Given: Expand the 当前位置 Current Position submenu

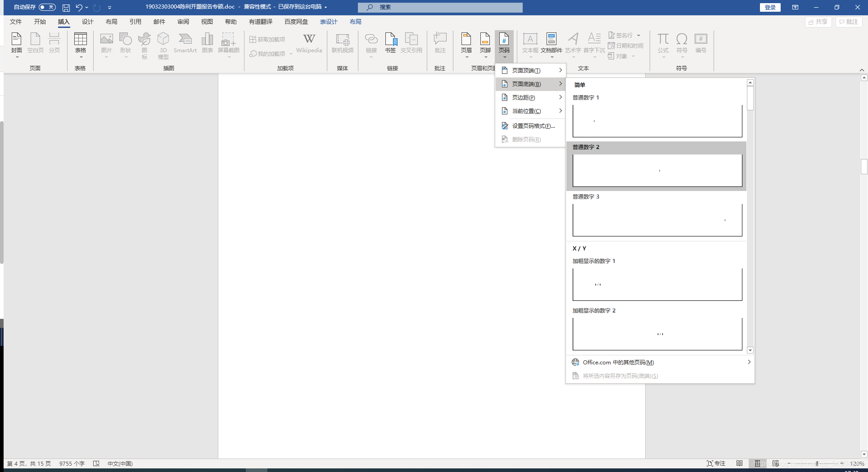Looking at the screenshot, I should point(530,111).
